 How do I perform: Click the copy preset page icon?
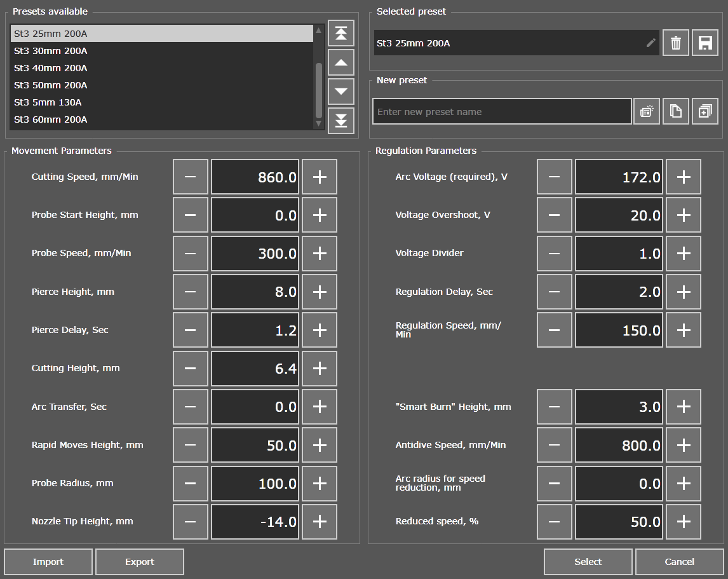(676, 112)
